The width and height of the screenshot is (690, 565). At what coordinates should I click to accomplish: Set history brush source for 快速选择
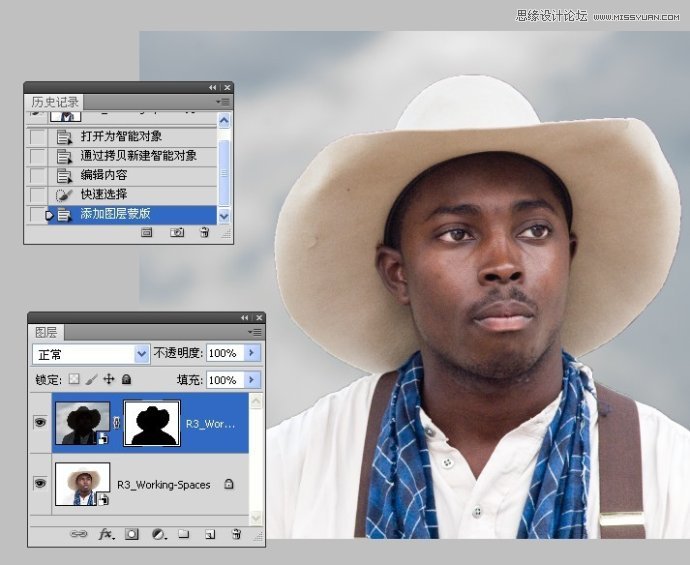(37, 194)
